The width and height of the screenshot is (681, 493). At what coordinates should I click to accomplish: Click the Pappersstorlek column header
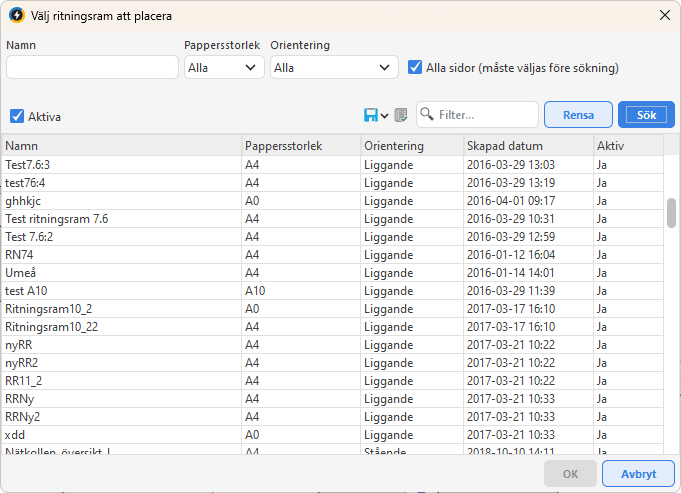coord(300,146)
